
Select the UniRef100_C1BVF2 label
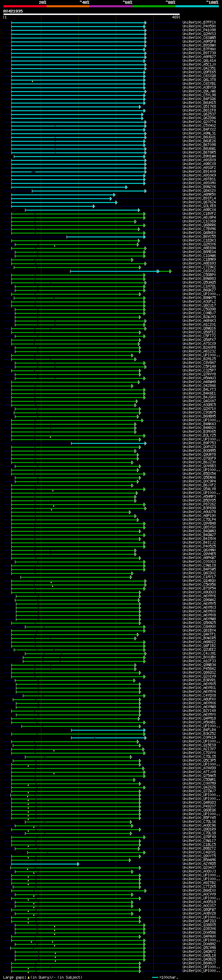(199, 214)
